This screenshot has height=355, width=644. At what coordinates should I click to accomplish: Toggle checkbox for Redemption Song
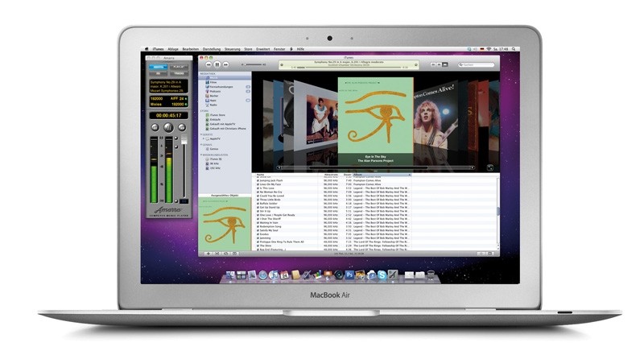(258, 226)
